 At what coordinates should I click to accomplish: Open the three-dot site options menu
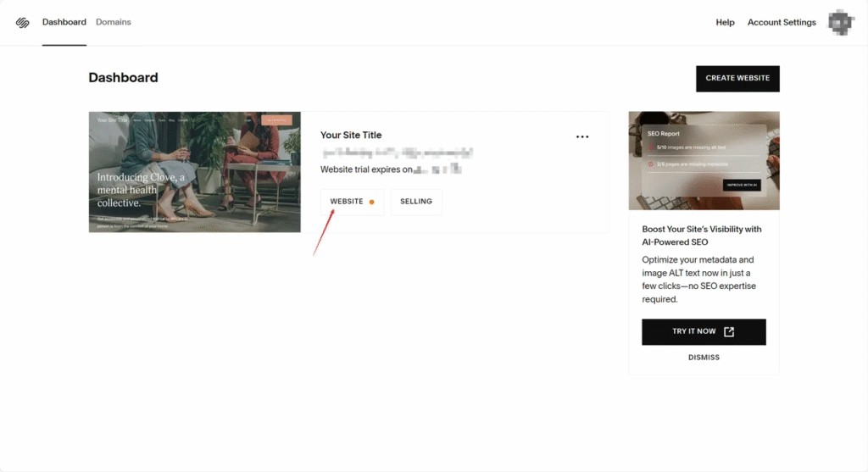581,136
